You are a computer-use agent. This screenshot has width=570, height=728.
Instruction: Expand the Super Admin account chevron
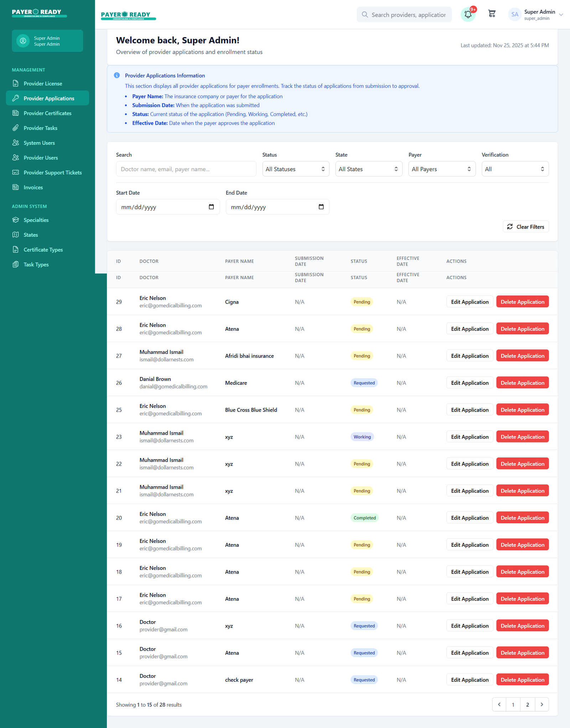[x=561, y=15]
